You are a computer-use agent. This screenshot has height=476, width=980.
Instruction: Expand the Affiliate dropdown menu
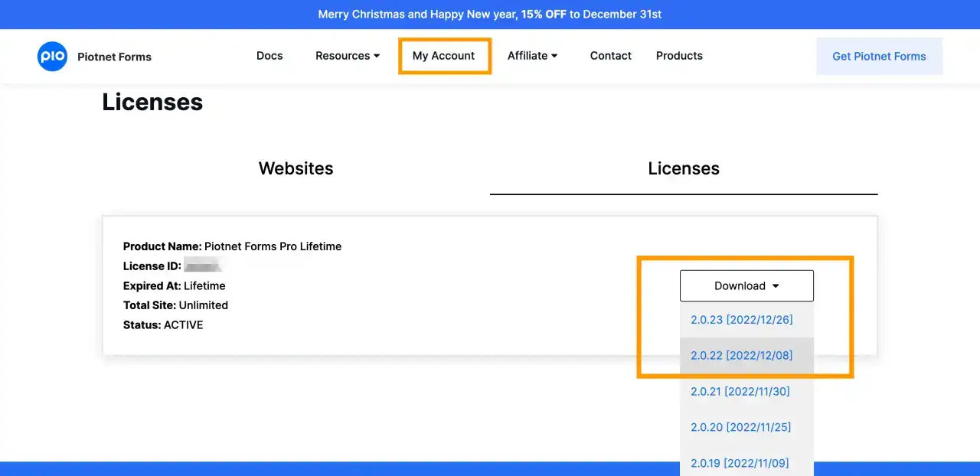[533, 56]
